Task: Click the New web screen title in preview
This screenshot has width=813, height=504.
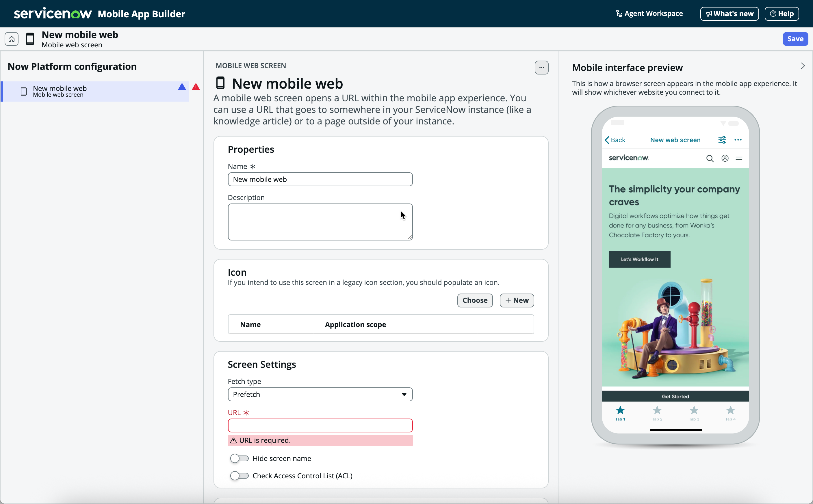Action: tap(675, 140)
